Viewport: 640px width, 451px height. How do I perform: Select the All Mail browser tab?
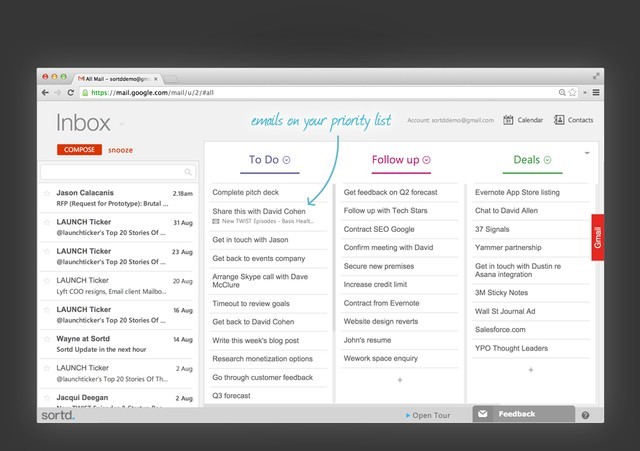117,77
